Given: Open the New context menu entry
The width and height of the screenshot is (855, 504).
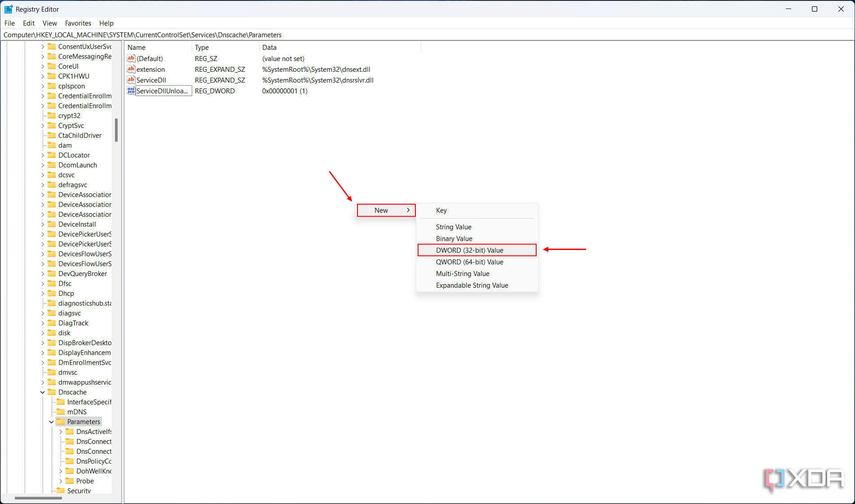Looking at the screenshot, I should [x=386, y=210].
